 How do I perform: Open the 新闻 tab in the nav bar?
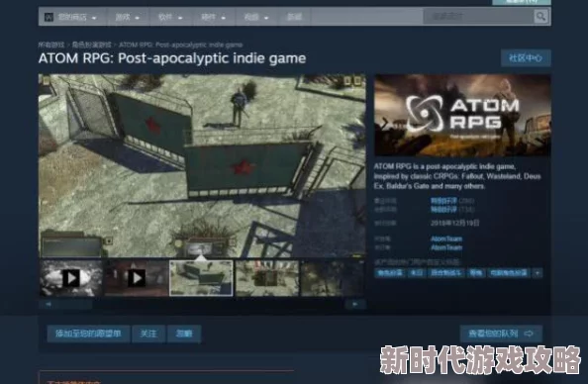[x=294, y=17]
